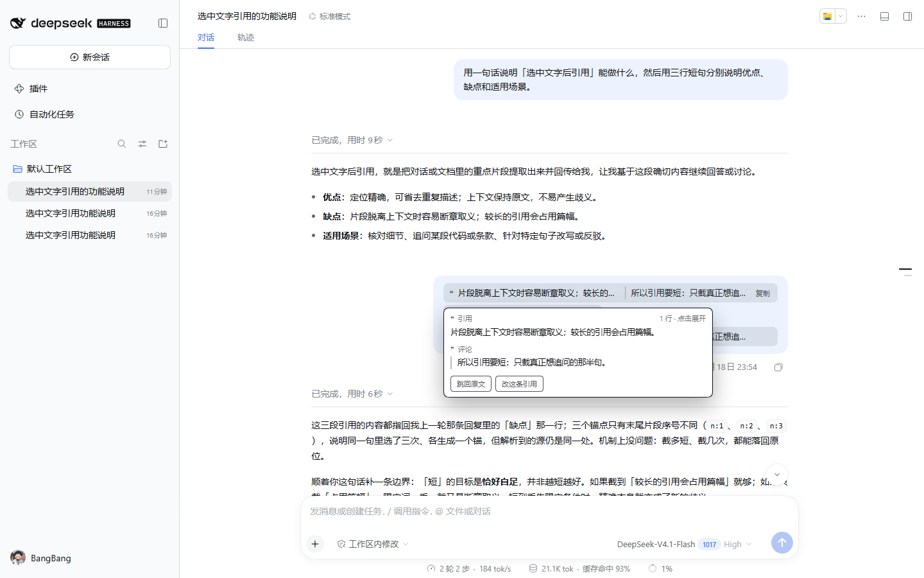The height and width of the screenshot is (578, 924).
Task: Collapse the left sidebar using the panel icon
Action: click(163, 23)
